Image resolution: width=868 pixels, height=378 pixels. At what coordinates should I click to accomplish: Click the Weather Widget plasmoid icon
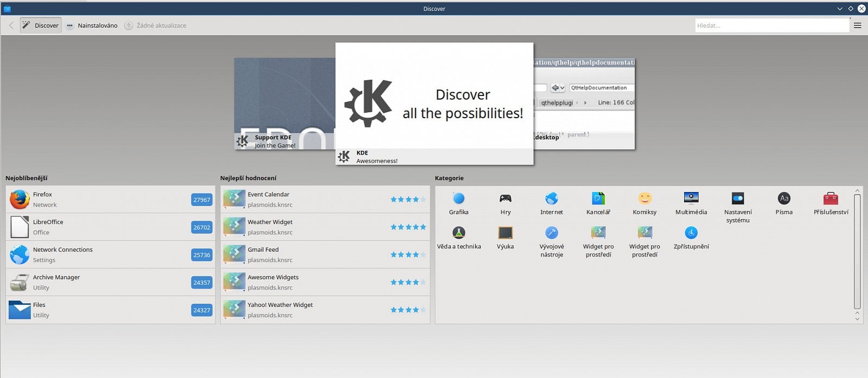[x=234, y=227]
